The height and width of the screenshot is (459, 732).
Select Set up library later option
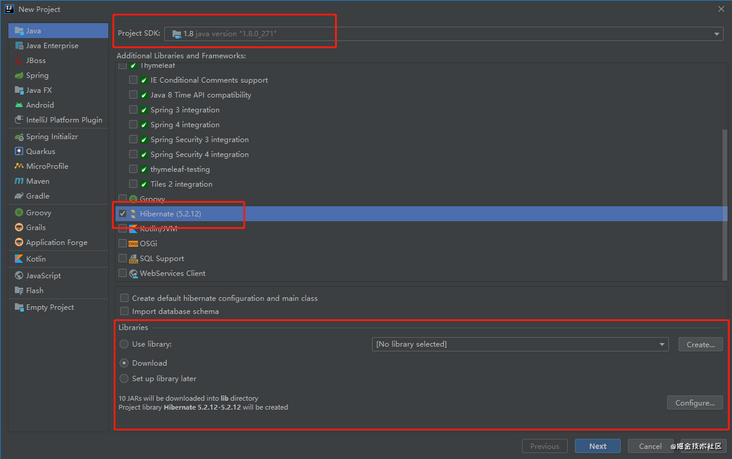point(124,379)
